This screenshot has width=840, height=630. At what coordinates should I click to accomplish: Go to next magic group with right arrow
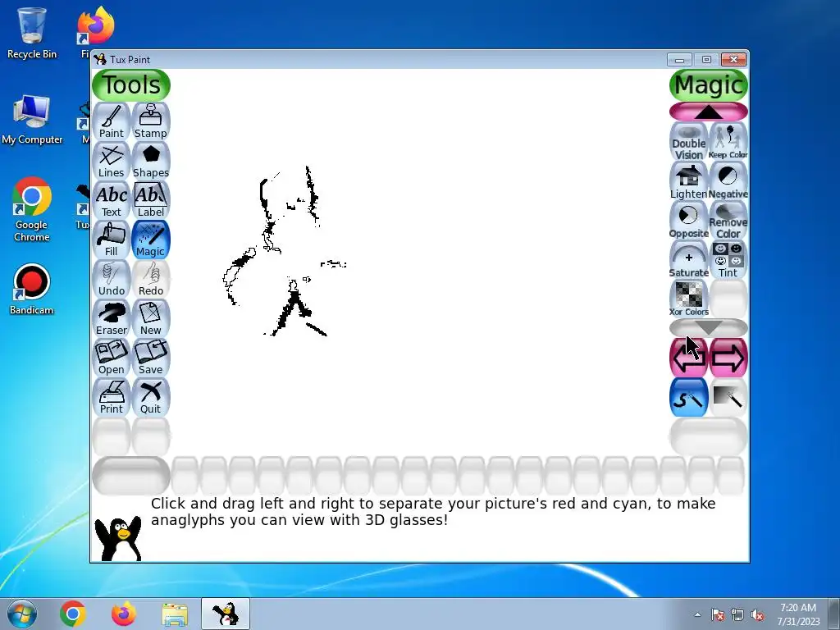click(x=728, y=358)
